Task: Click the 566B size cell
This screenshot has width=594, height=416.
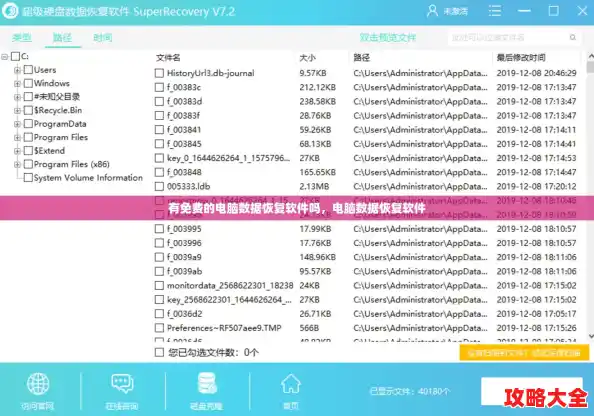Action: [x=309, y=328]
